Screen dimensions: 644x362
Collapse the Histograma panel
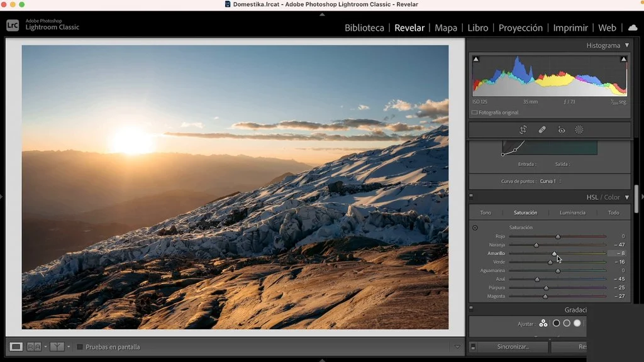(x=627, y=45)
